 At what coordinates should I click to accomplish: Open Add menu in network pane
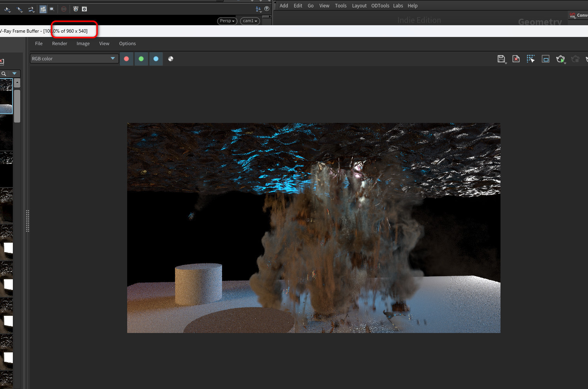(284, 6)
